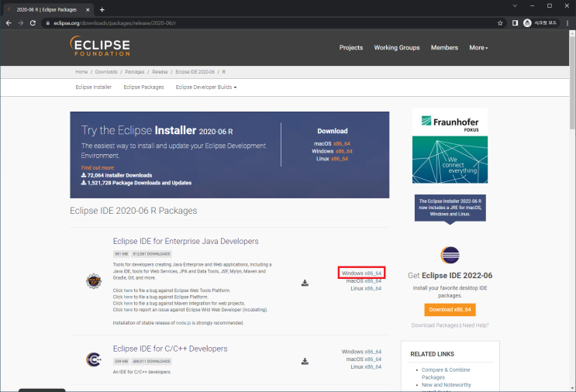Screen dimensions: 576x392
Task: Click the browser forward arrow
Action: click(x=21, y=22)
